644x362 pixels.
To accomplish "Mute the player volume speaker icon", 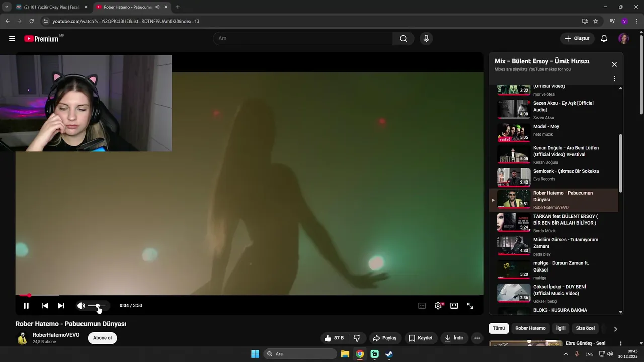I will [81, 306].
